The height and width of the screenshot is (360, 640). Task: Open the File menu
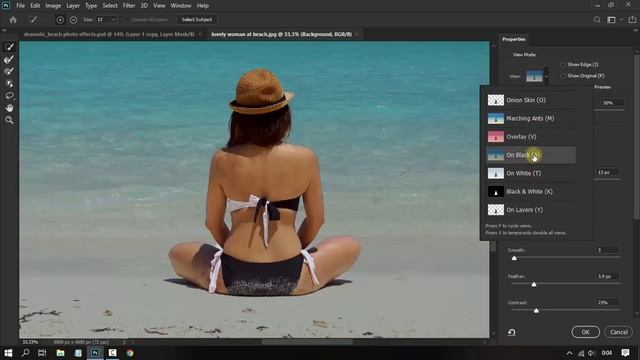[x=20, y=6]
